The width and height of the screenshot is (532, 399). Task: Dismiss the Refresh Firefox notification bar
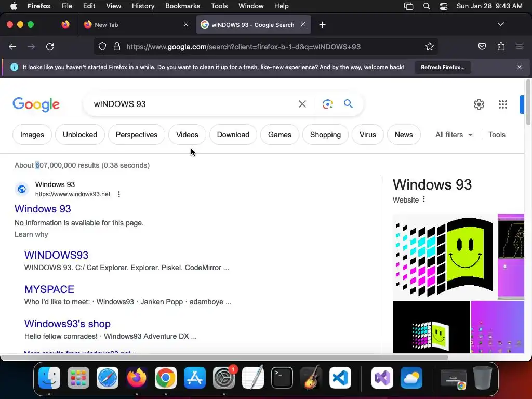pyautogui.click(x=520, y=67)
